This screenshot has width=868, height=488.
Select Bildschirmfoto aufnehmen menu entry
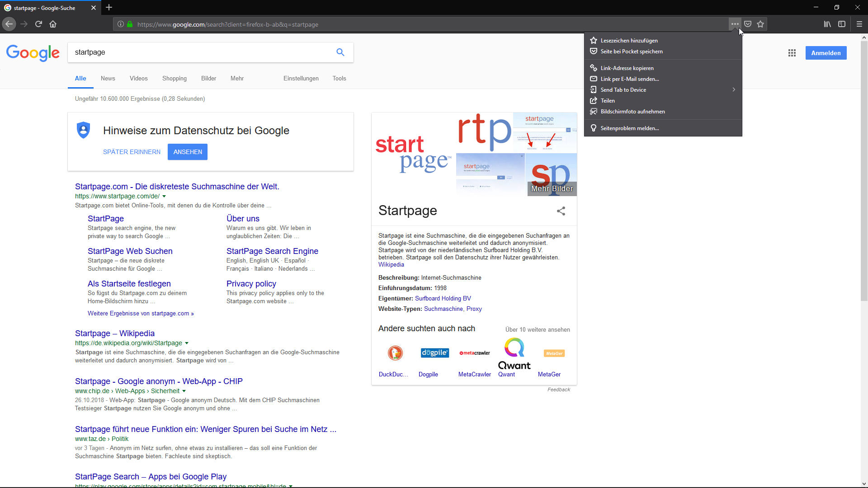click(632, 112)
